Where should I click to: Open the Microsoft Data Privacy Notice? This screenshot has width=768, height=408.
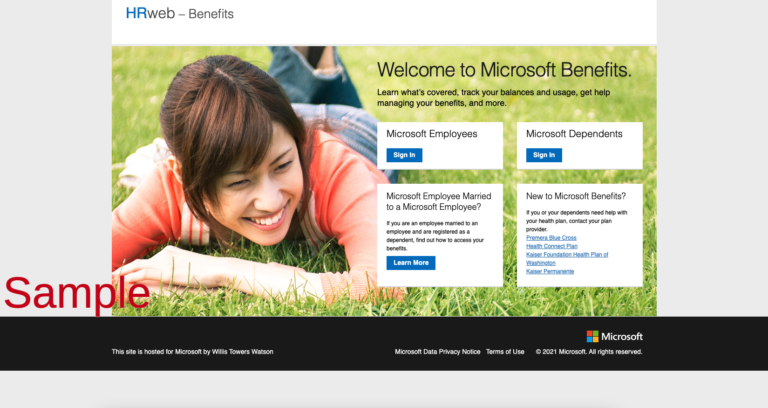click(437, 352)
